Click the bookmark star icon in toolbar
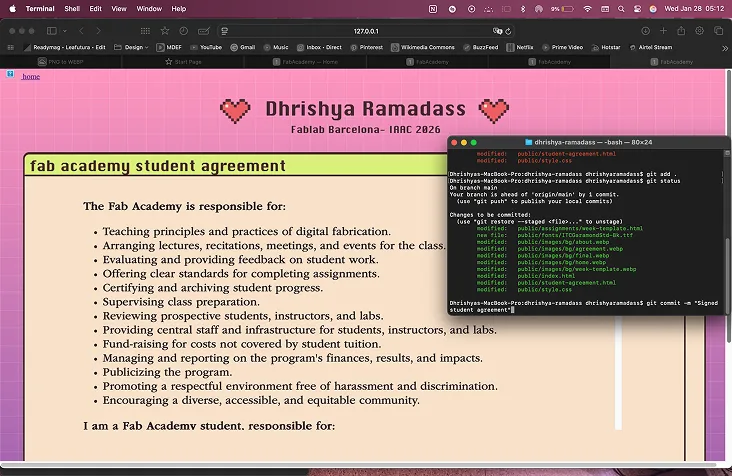The image size is (732, 476). (165, 31)
